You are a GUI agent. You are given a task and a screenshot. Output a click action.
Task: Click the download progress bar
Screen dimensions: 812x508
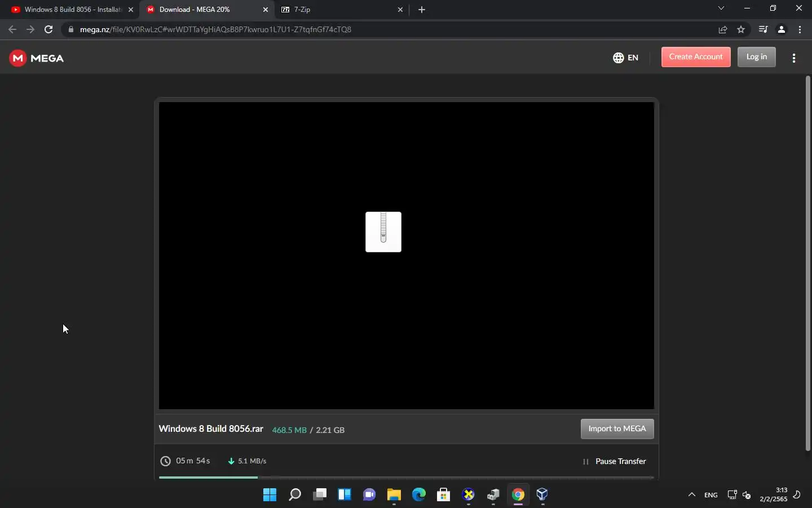point(406,478)
